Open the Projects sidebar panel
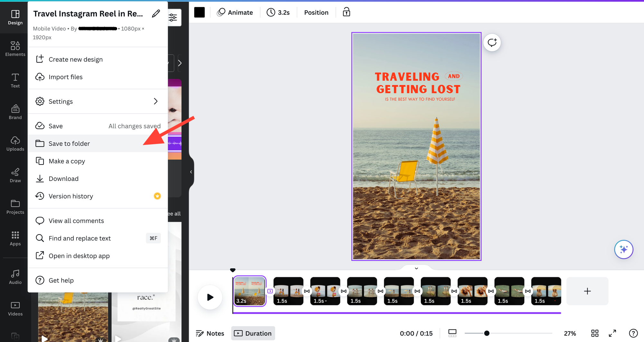The width and height of the screenshot is (644, 342). [15, 207]
